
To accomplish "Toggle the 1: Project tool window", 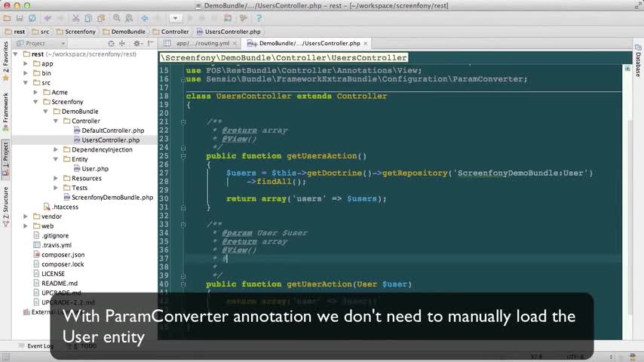I will [x=6, y=158].
